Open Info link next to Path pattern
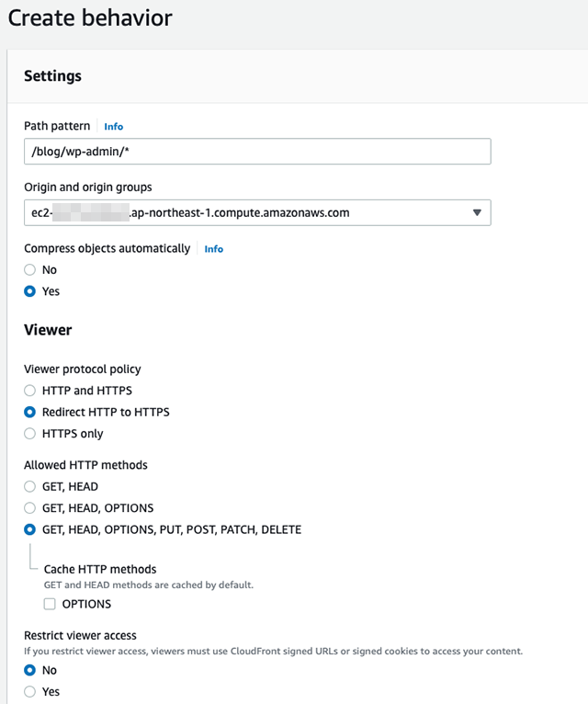The height and width of the screenshot is (704, 588). tap(114, 127)
